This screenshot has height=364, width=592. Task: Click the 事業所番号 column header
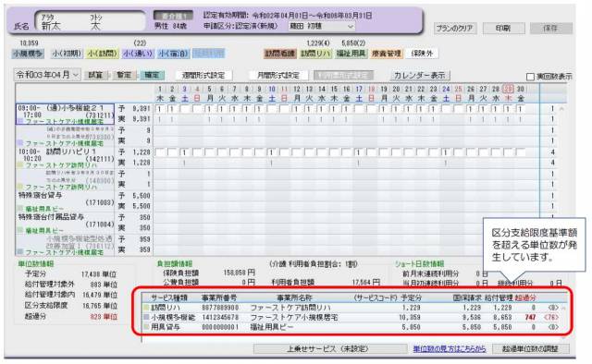click(x=219, y=298)
